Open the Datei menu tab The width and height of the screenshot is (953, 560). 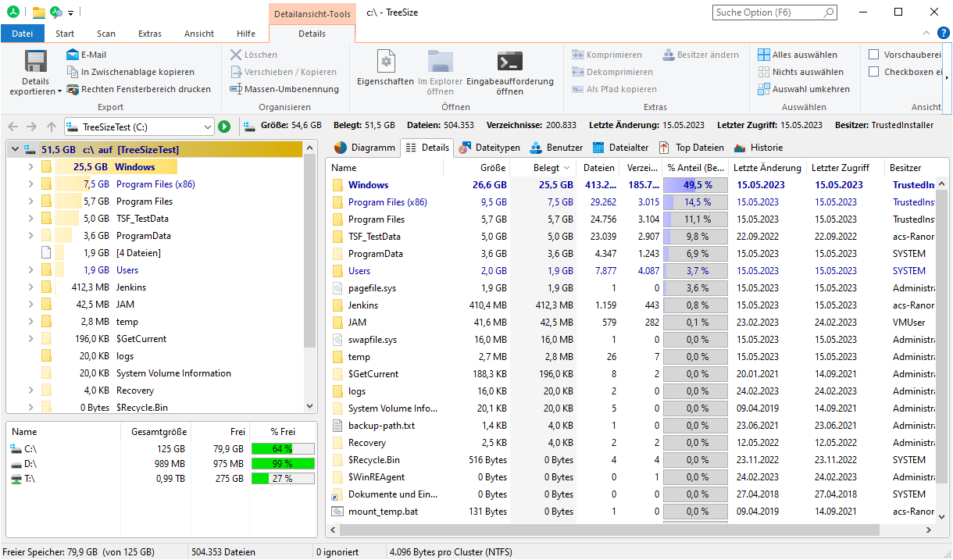[x=23, y=34]
